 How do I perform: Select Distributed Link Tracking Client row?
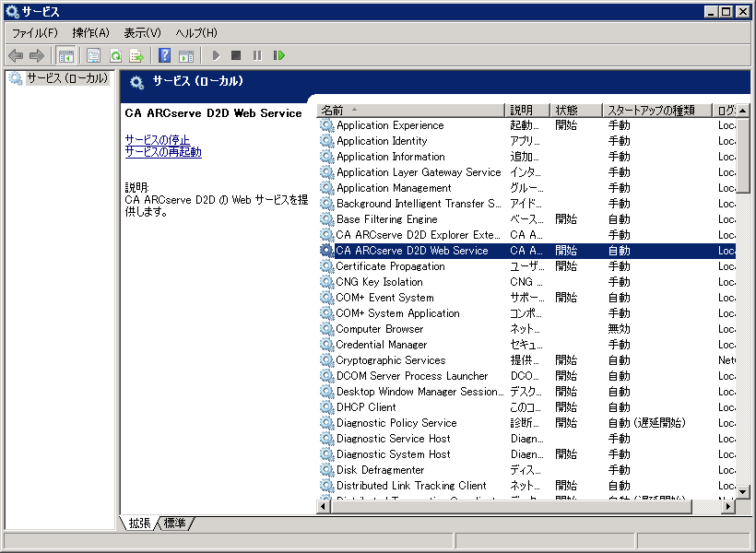pos(526,486)
